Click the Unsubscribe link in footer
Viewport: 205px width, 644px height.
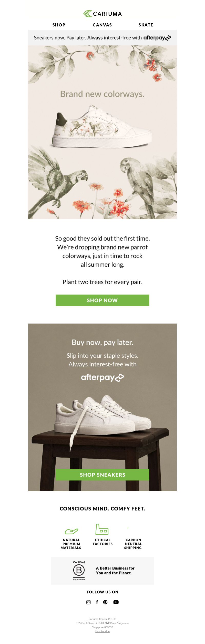click(x=102, y=631)
